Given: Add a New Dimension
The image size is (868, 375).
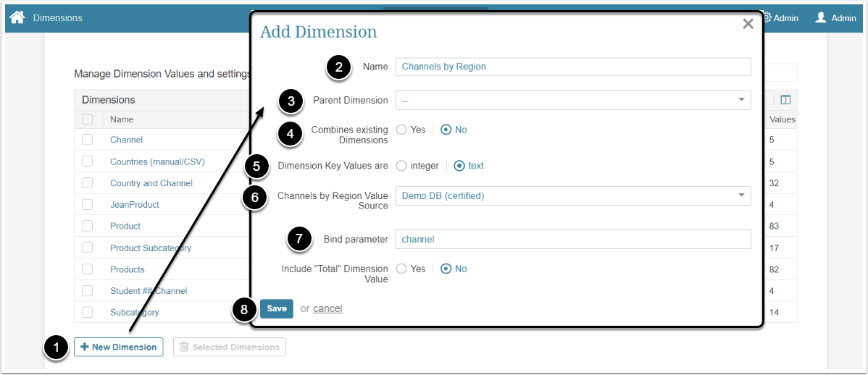Looking at the screenshot, I should click(x=119, y=347).
